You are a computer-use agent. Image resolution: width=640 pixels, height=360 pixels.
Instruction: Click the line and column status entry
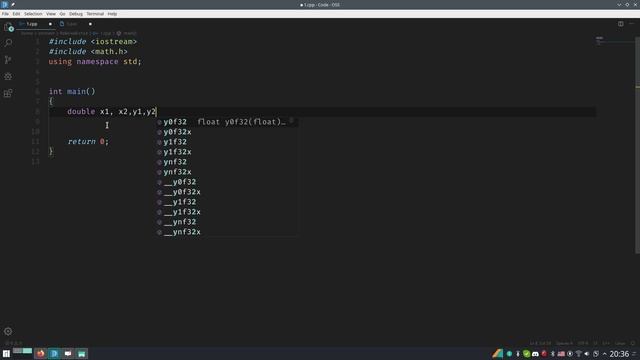[540, 343]
